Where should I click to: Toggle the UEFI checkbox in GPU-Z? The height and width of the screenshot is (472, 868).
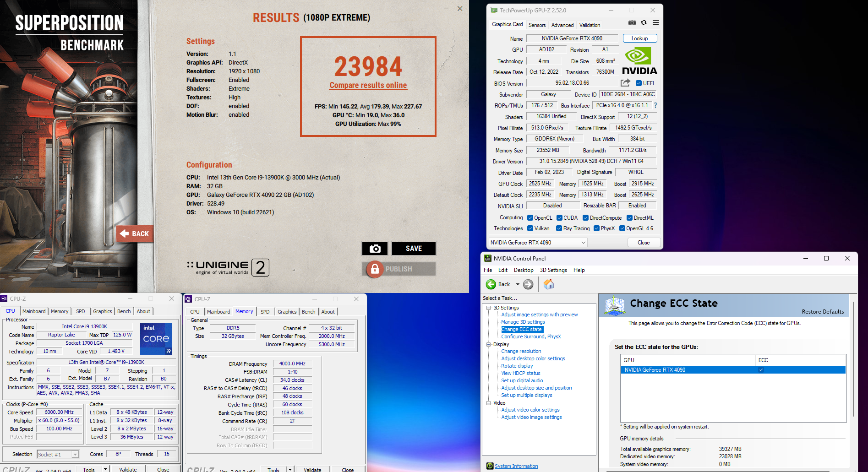(x=639, y=83)
